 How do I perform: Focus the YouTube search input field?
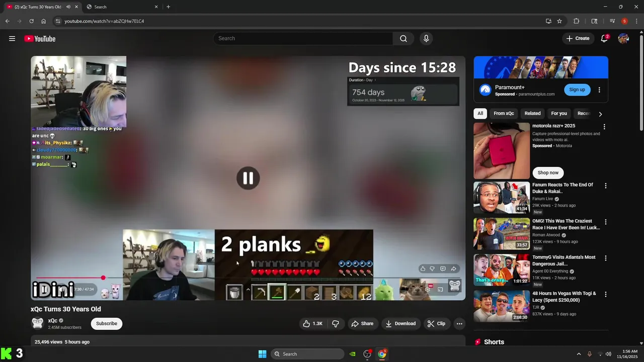click(x=303, y=39)
